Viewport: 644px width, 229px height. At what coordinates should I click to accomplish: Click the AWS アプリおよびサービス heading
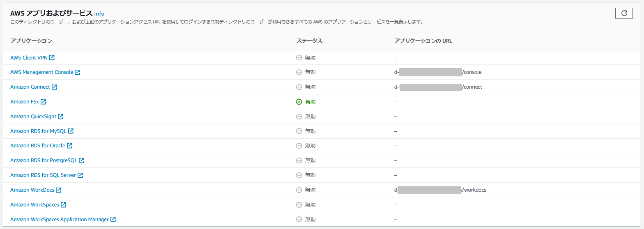51,13
